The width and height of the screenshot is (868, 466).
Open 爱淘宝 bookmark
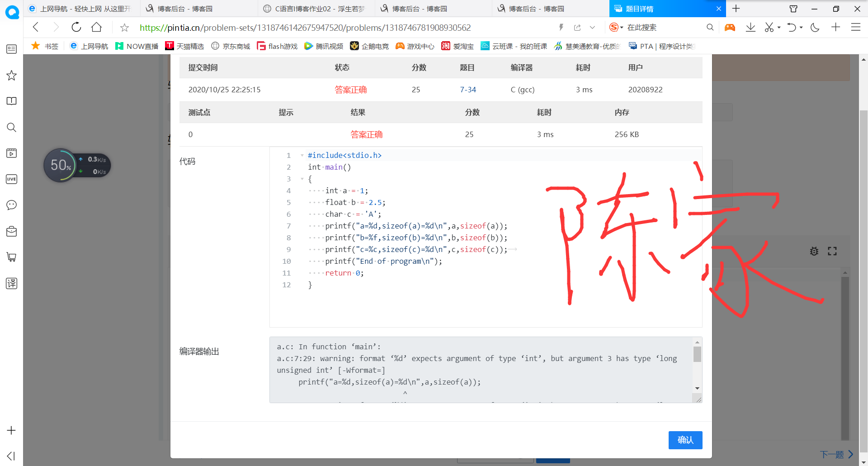click(x=458, y=46)
